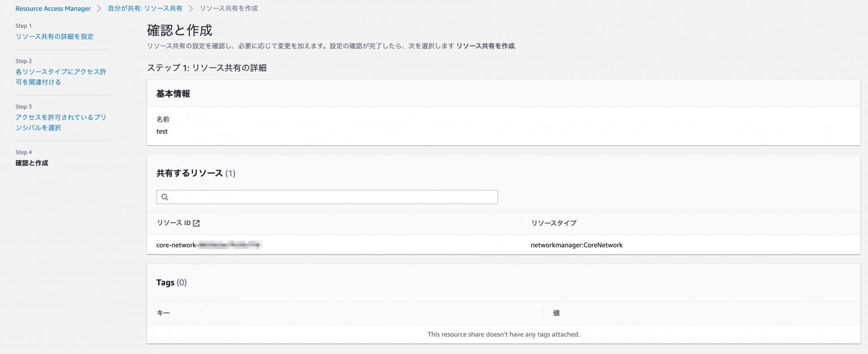The image size is (868, 354).
Task: Click the no tags attached message
Action: (504, 334)
